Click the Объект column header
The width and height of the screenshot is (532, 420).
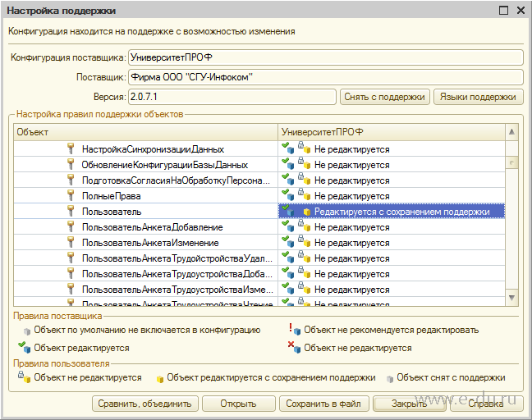coord(146,132)
